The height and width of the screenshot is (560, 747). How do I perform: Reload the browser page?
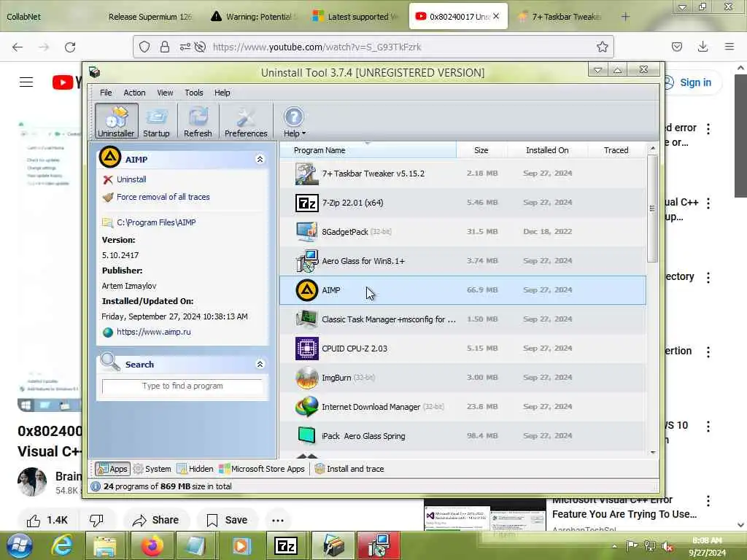[70, 47]
